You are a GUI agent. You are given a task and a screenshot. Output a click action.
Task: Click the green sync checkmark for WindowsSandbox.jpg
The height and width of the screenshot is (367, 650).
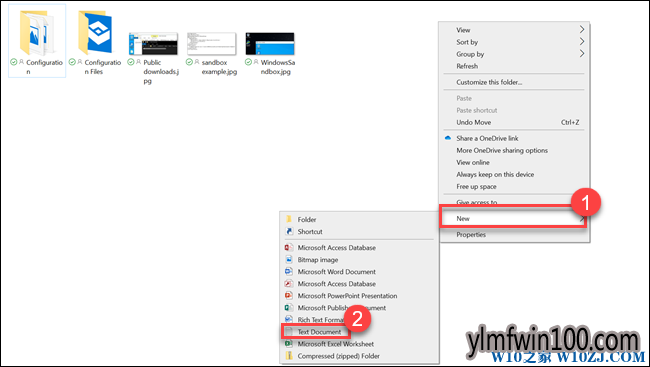point(248,62)
